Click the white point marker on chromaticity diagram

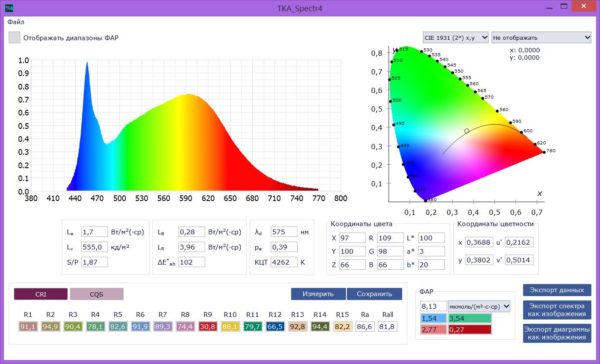coord(467,131)
